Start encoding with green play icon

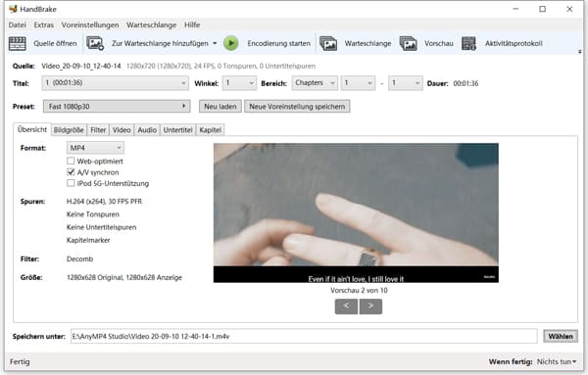[x=231, y=43]
